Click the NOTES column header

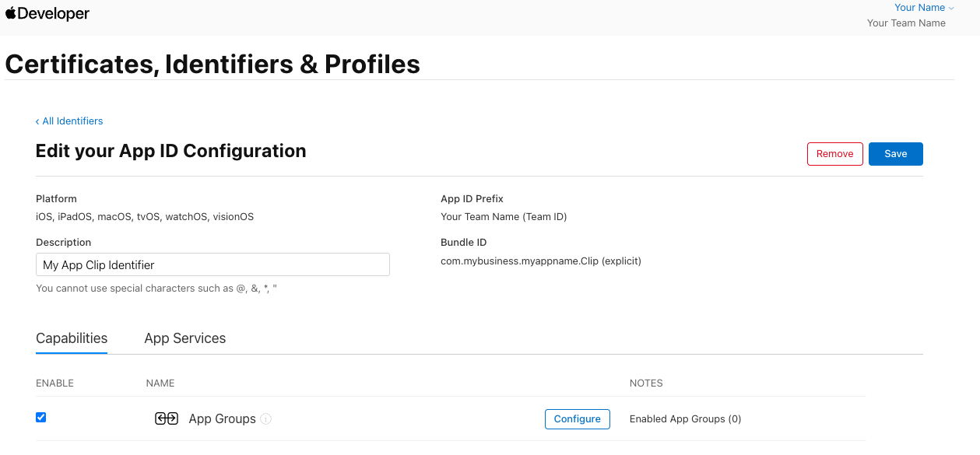point(646,383)
